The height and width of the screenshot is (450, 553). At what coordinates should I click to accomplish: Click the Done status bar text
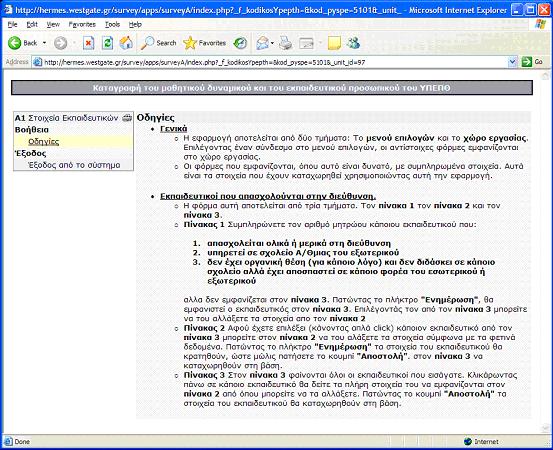(22, 442)
